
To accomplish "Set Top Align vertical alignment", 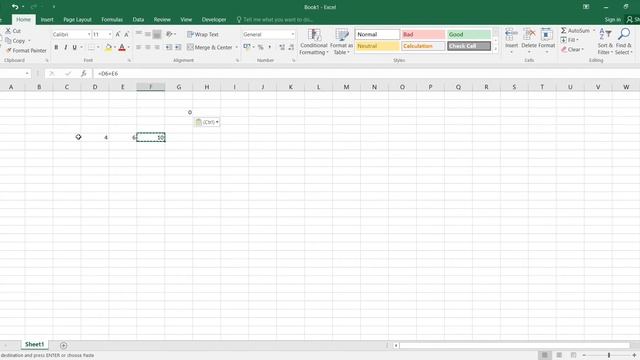I will click(x=139, y=34).
